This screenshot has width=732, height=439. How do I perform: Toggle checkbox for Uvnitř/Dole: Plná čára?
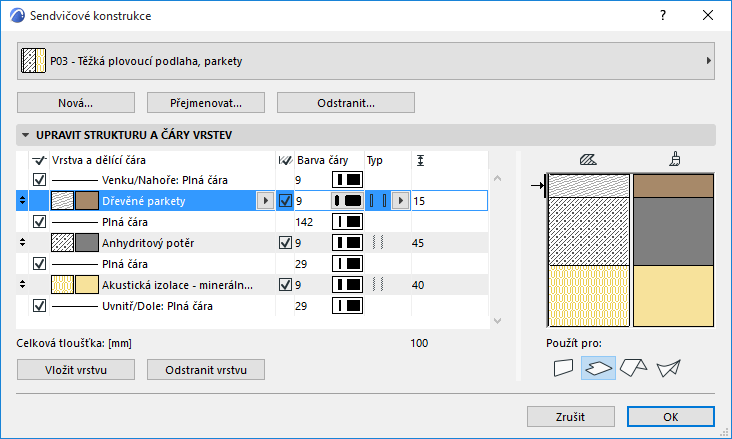(40, 306)
